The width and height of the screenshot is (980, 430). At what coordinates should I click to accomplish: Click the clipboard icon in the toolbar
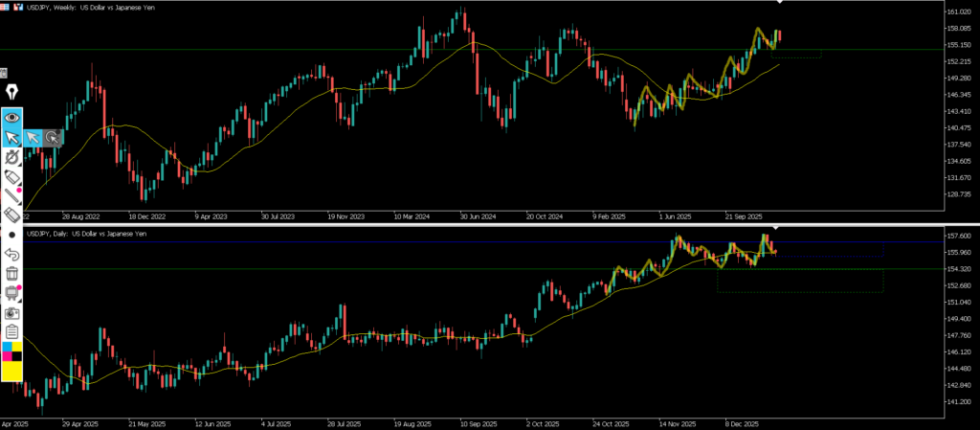click(x=11, y=331)
